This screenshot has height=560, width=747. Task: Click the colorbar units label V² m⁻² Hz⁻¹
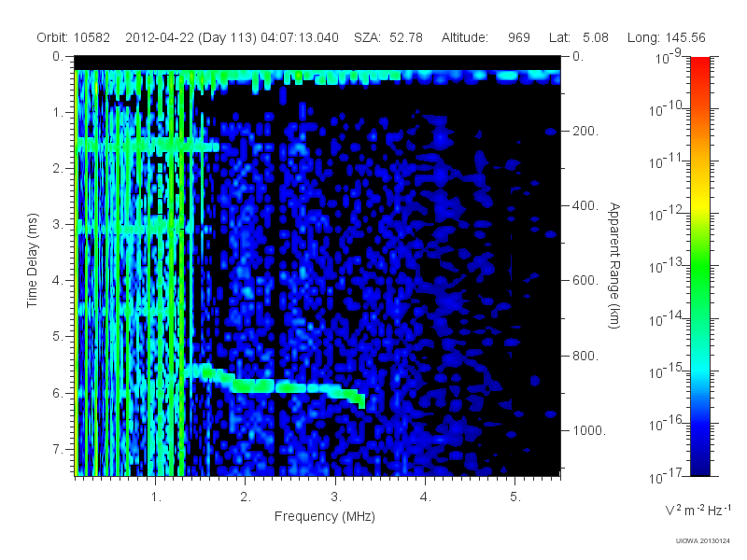tap(698, 510)
